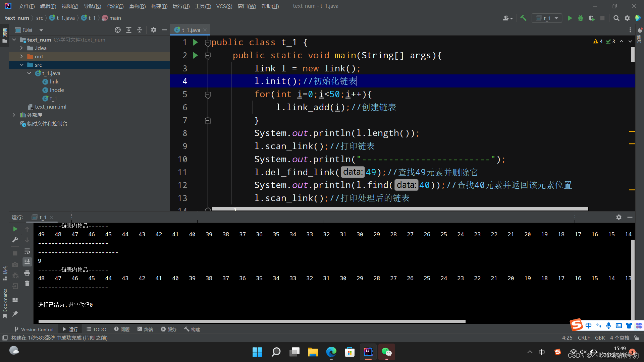The image size is (644, 362).
Task: Open 问题 tool window
Action: point(122,329)
